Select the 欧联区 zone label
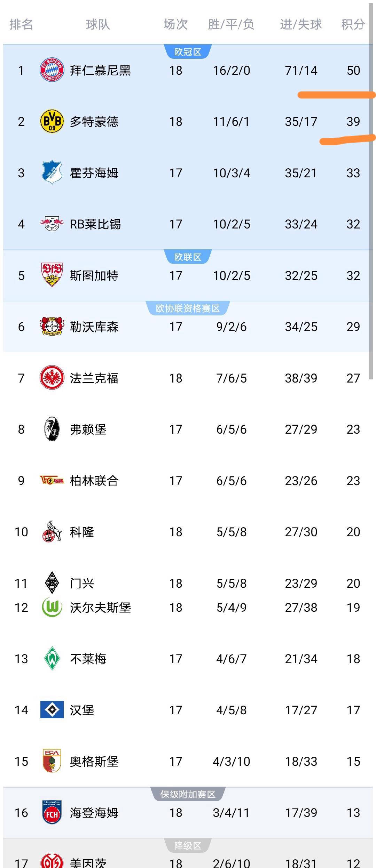 (x=188, y=257)
